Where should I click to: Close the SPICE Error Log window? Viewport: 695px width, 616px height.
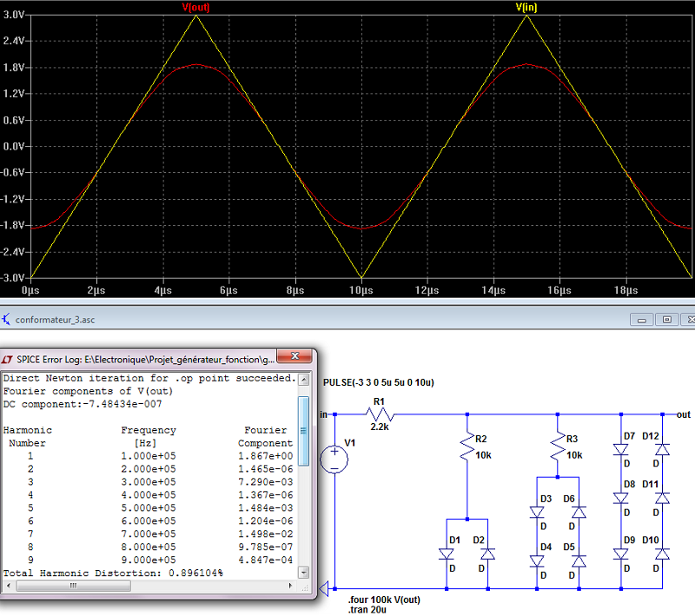pyautogui.click(x=295, y=356)
